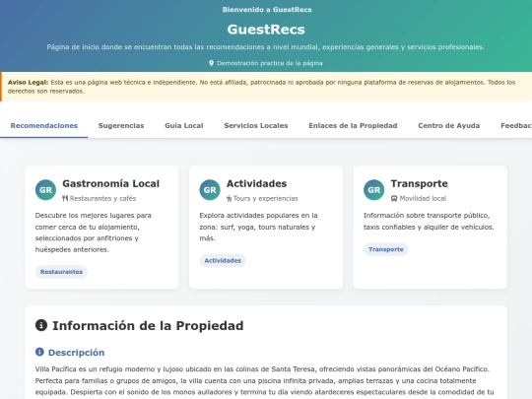
Task: Click the Restaurantes tag
Action: [61, 272]
